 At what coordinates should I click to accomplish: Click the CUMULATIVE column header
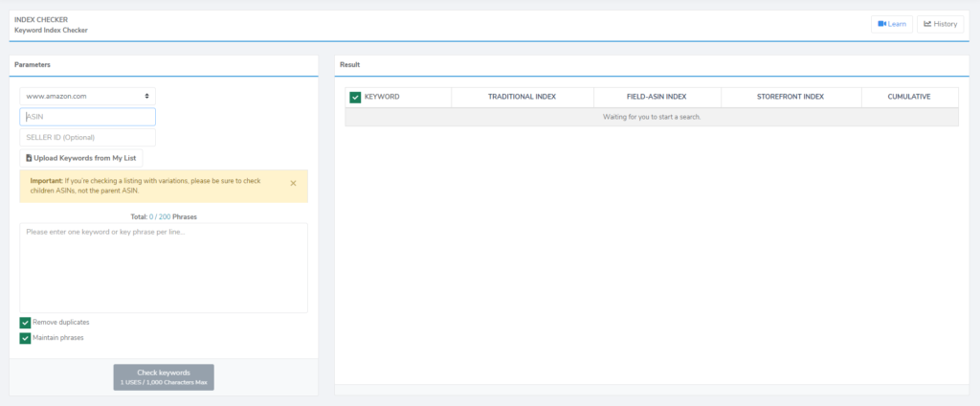(908, 97)
